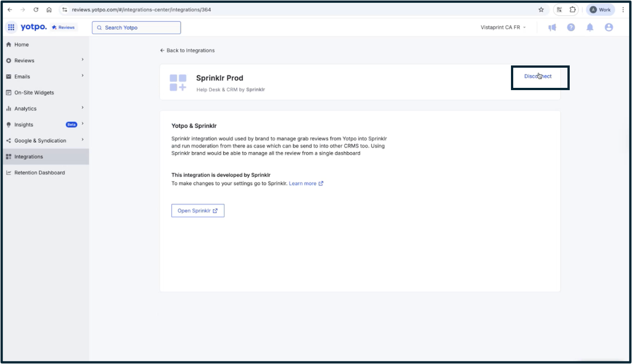Viewport: 632px width, 364px height.
Task: Open the Yotpo apps grid icon
Action: pos(11,27)
